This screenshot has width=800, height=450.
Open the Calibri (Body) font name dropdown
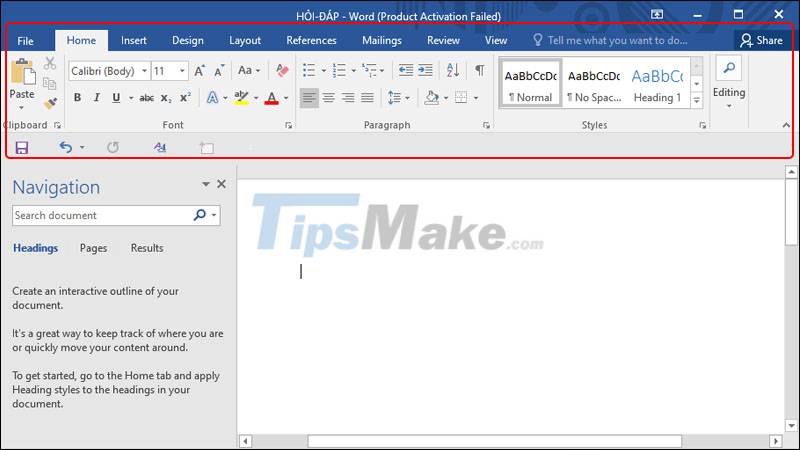click(144, 71)
